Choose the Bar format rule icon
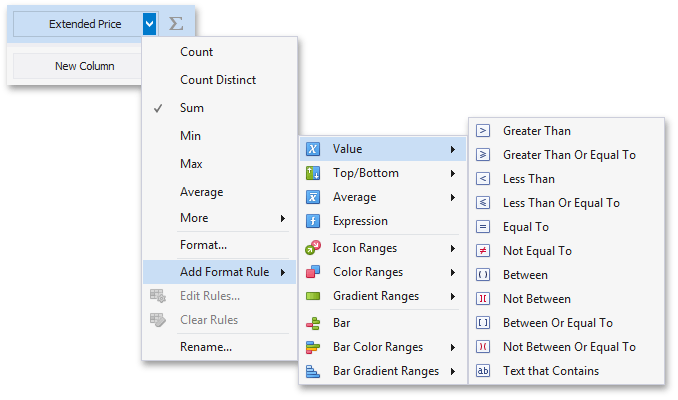Image resolution: width=678 pixels, height=400 pixels. tap(313, 324)
